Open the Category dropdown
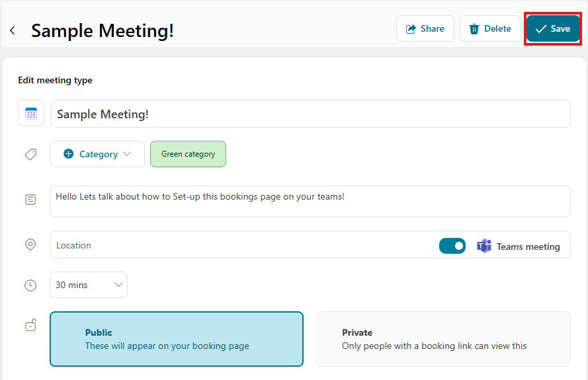 pos(97,154)
